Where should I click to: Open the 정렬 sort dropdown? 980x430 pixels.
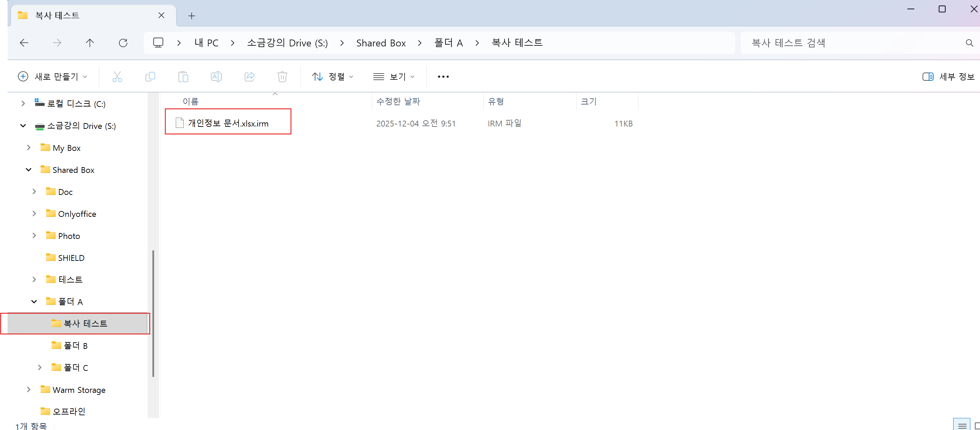tap(333, 77)
